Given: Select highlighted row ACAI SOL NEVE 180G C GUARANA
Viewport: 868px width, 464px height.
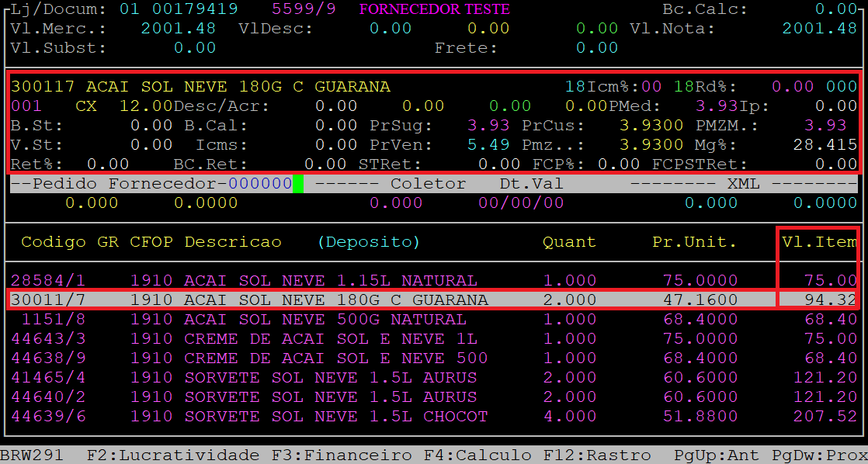Looking at the screenshot, I should pos(433,300).
